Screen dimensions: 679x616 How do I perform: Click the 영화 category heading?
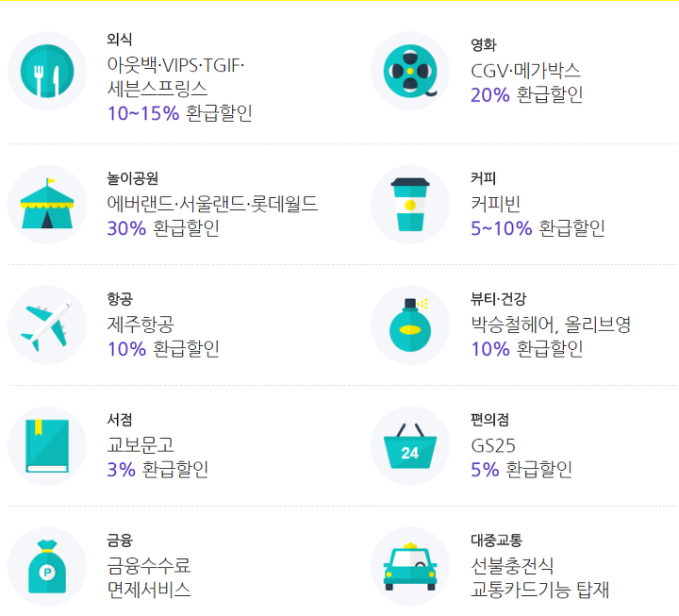pos(484,44)
